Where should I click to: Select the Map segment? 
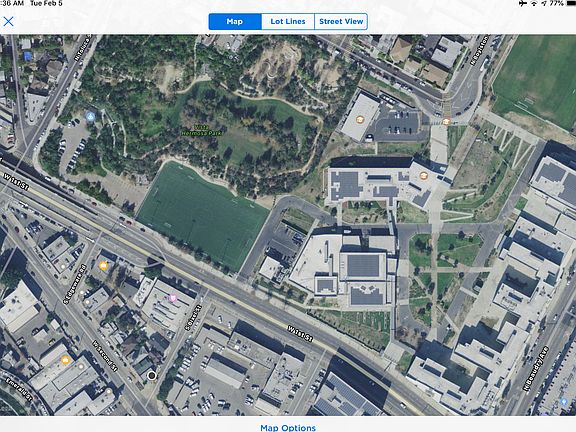point(235,22)
